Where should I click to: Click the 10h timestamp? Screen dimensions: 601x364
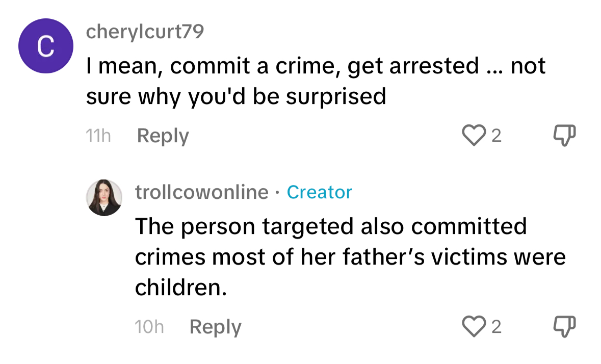(149, 327)
